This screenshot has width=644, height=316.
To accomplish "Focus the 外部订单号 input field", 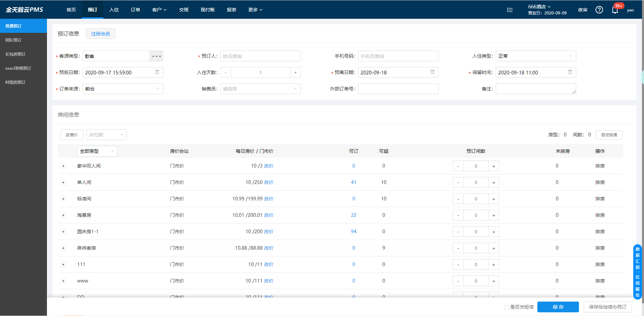I will [x=398, y=89].
